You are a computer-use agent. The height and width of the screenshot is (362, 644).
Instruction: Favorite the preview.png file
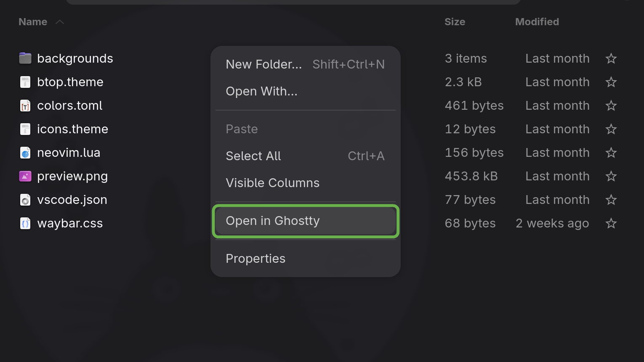(611, 176)
